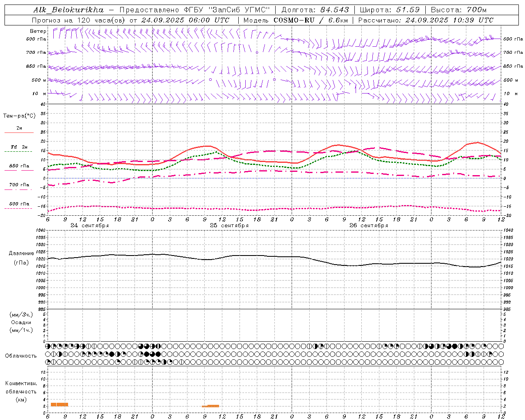Click the orange convective cloud bar near 9–12 on 25 September

[x=210, y=406]
